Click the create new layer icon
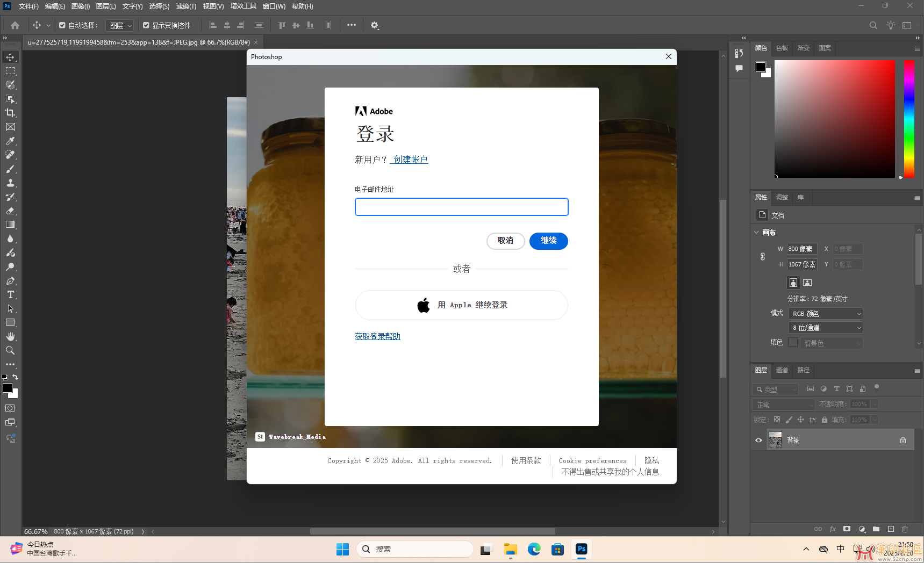The width and height of the screenshot is (924, 563). coord(891,529)
